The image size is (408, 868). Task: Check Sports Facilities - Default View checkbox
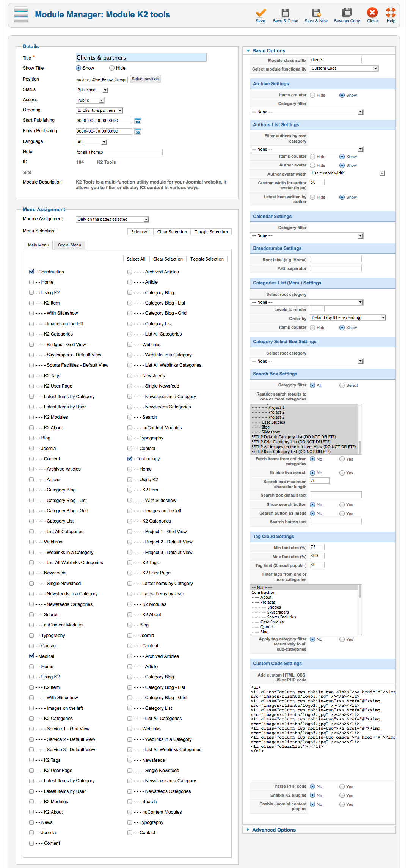(x=31, y=365)
